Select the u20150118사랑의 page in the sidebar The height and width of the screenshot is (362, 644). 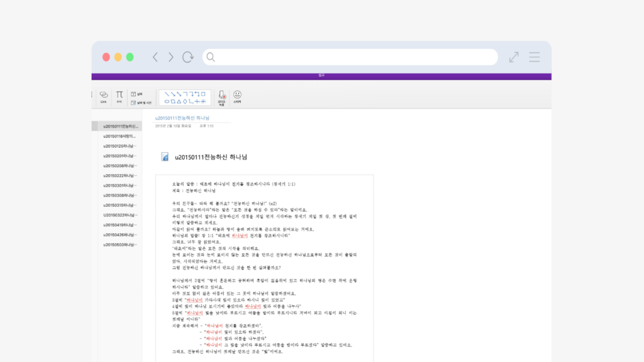tap(118, 136)
